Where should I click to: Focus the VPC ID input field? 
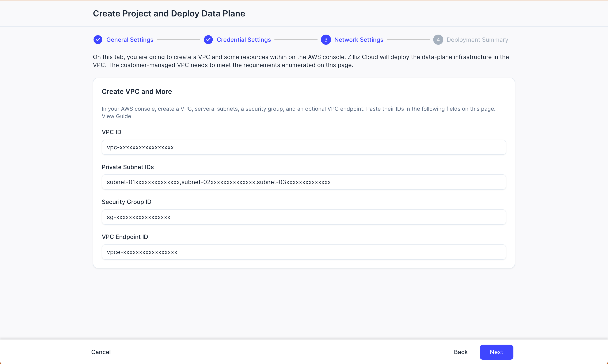click(x=304, y=147)
